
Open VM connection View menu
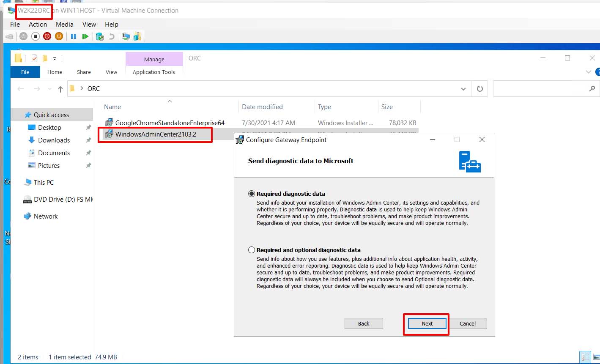[89, 25]
